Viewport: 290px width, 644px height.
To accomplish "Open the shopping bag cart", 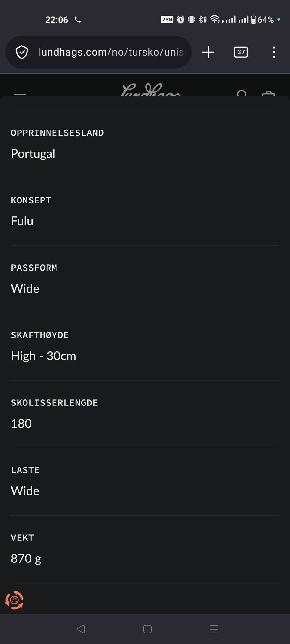I will coord(268,93).
